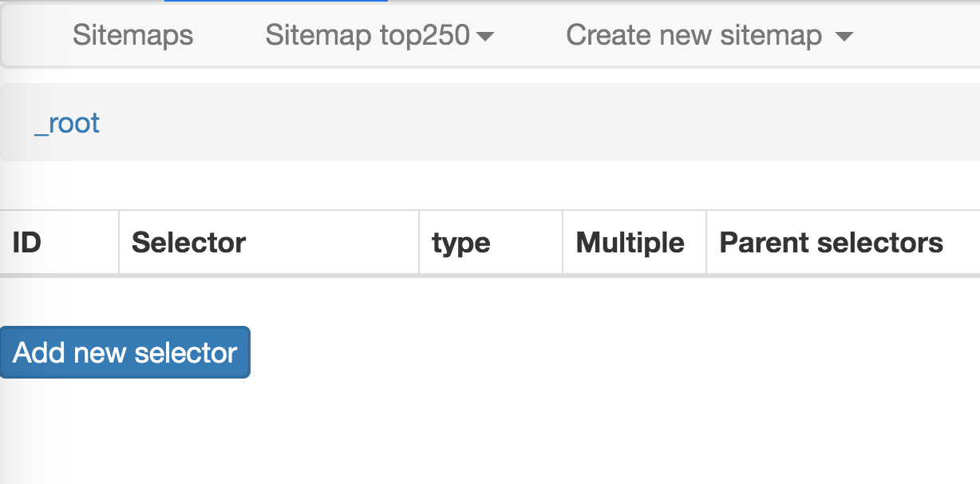The image size is (980, 484).
Task: Expand the Create new sitemap arrow
Action: pos(844,37)
